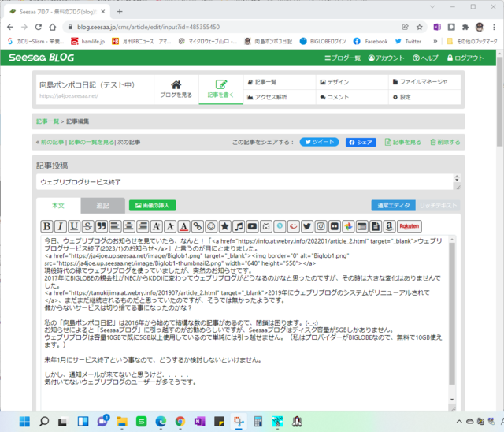Open ブログ一覧 in the green header
The width and height of the screenshot is (504, 432).
pyautogui.click(x=343, y=58)
